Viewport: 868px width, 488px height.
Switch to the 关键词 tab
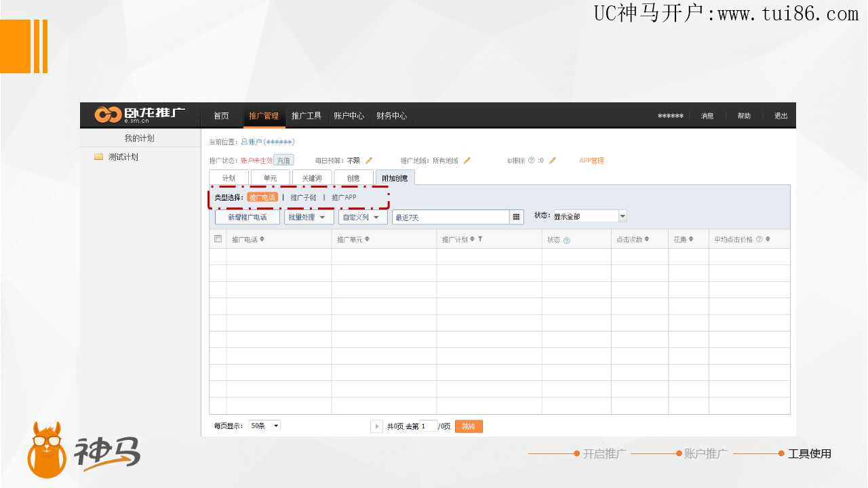pos(312,178)
